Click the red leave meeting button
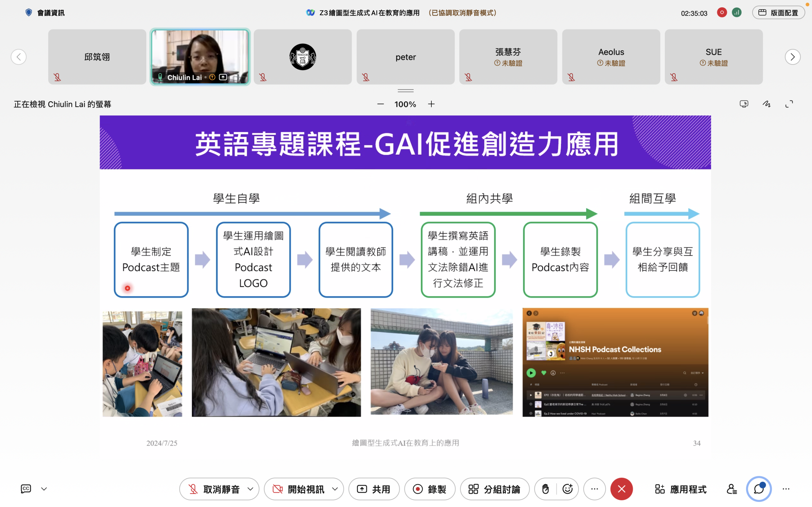The width and height of the screenshot is (812, 507). [621, 489]
